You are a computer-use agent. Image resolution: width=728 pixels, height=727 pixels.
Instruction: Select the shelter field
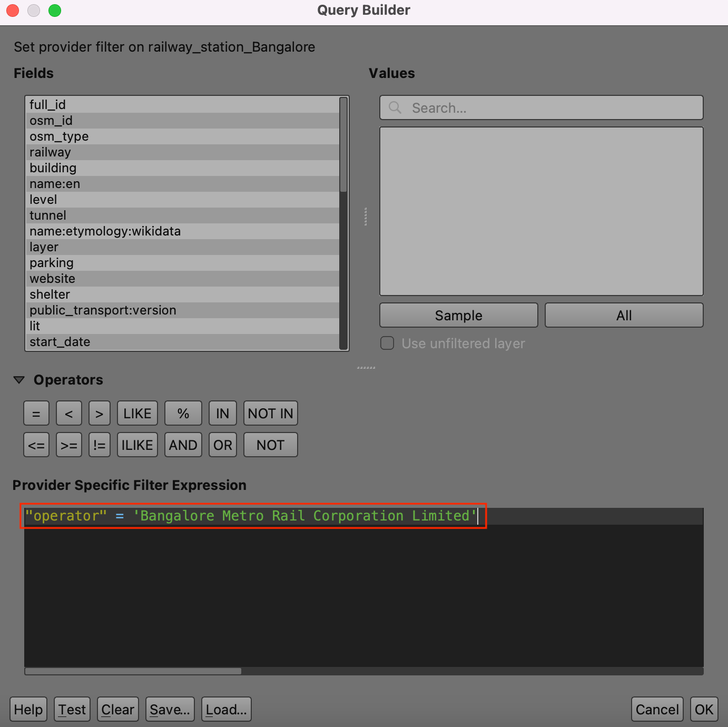tap(182, 294)
